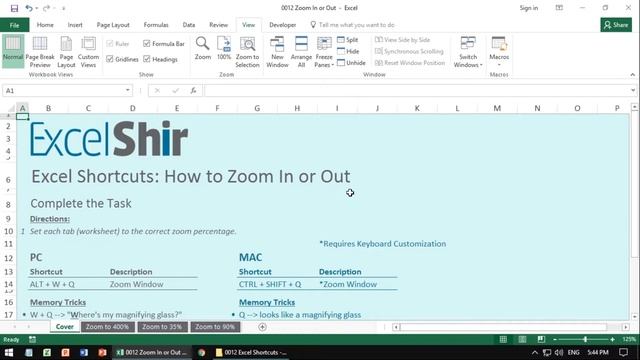Switch to Page Layout view
The height and width of the screenshot is (360, 640).
[x=66, y=51]
